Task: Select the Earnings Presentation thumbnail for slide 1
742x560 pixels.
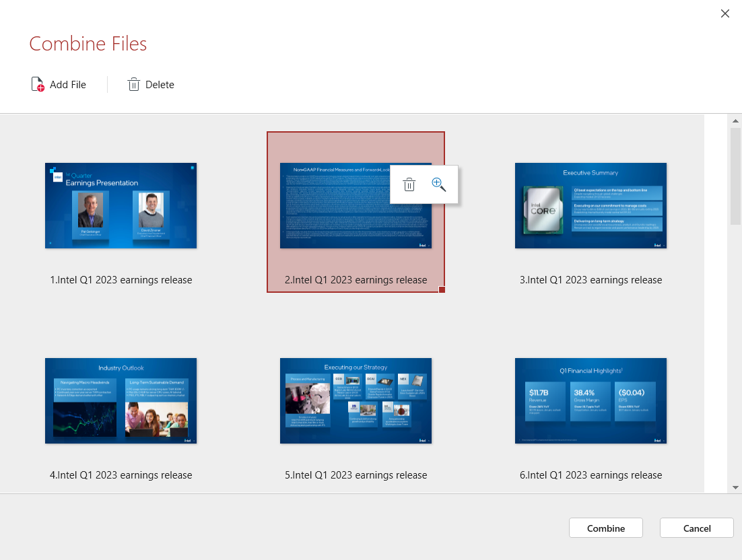Action: [121, 205]
